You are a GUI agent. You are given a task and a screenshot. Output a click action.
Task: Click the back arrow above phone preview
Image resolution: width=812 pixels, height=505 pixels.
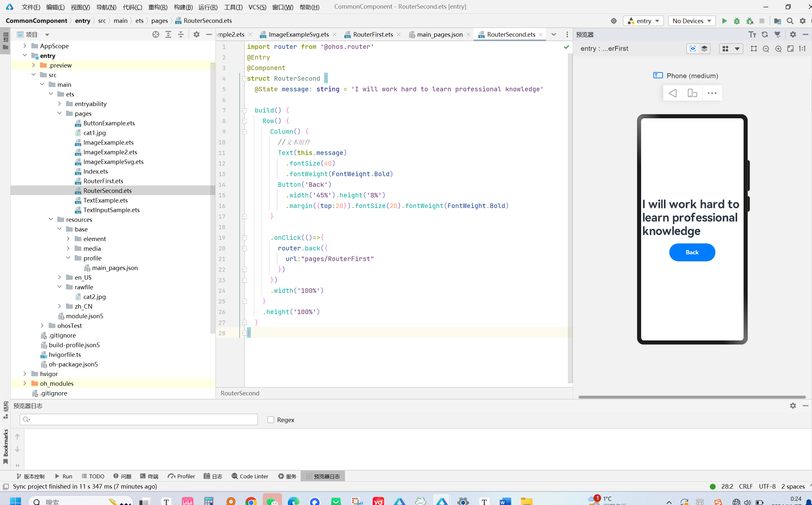point(673,93)
